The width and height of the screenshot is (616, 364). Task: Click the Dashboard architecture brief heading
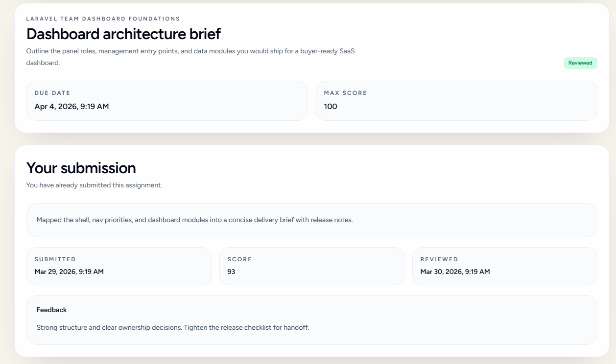[123, 34]
